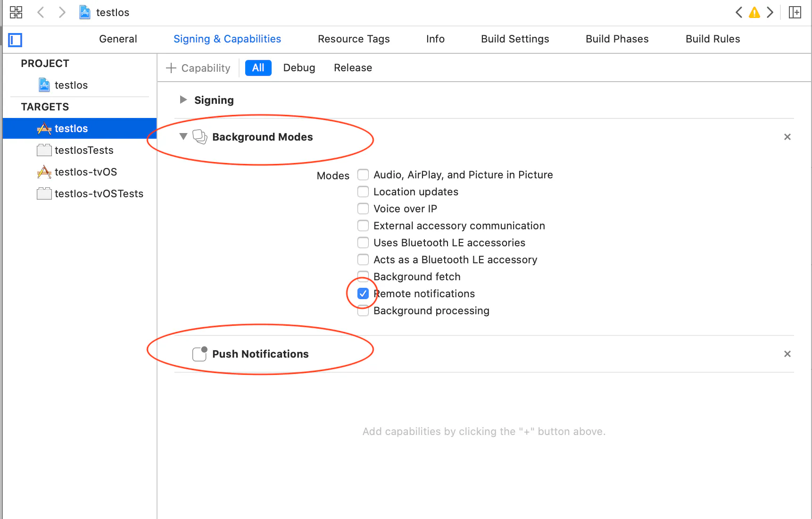
Task: Open the related items grid menu
Action: click(x=16, y=12)
